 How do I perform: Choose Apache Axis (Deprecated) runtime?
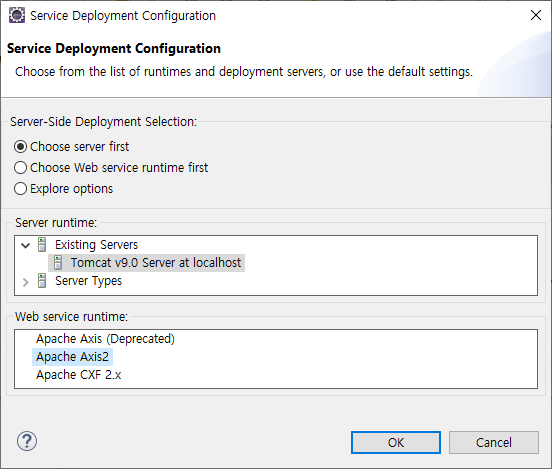coord(105,339)
